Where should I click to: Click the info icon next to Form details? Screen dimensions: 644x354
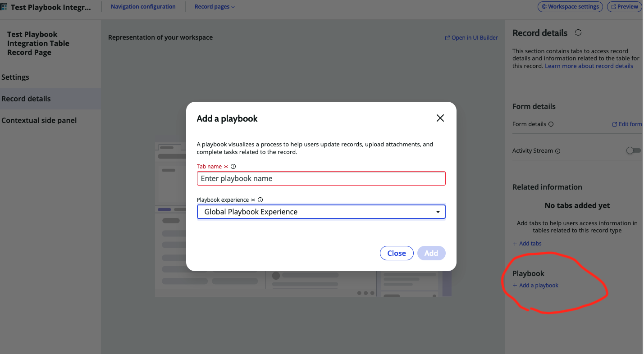coord(552,124)
